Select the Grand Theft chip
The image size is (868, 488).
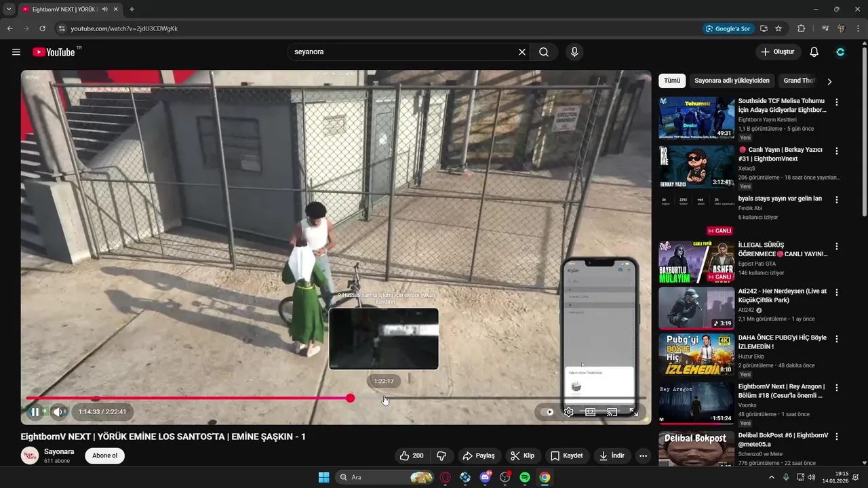pyautogui.click(x=798, y=81)
